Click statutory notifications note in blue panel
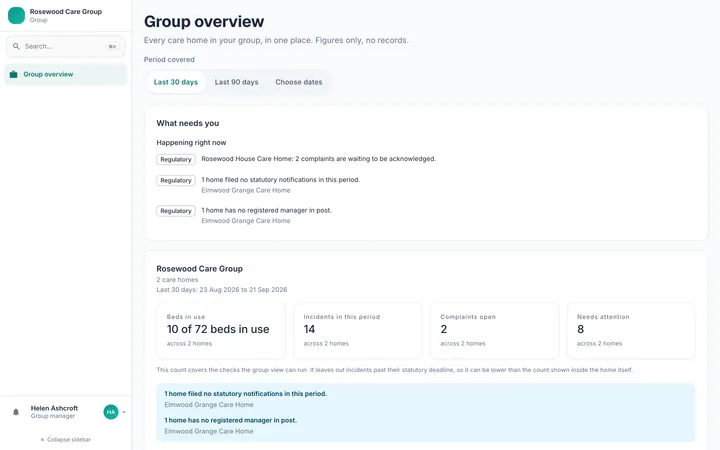The width and height of the screenshot is (720, 450). click(246, 394)
